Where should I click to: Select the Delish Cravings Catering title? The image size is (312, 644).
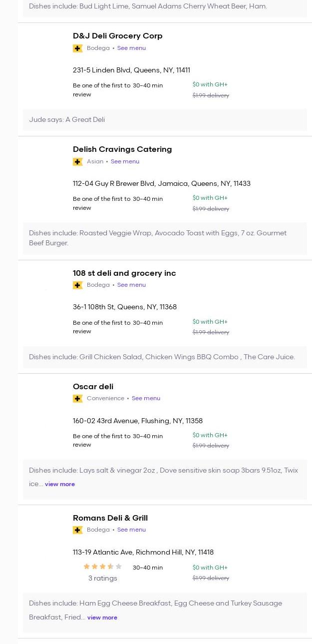pyautogui.click(x=122, y=149)
